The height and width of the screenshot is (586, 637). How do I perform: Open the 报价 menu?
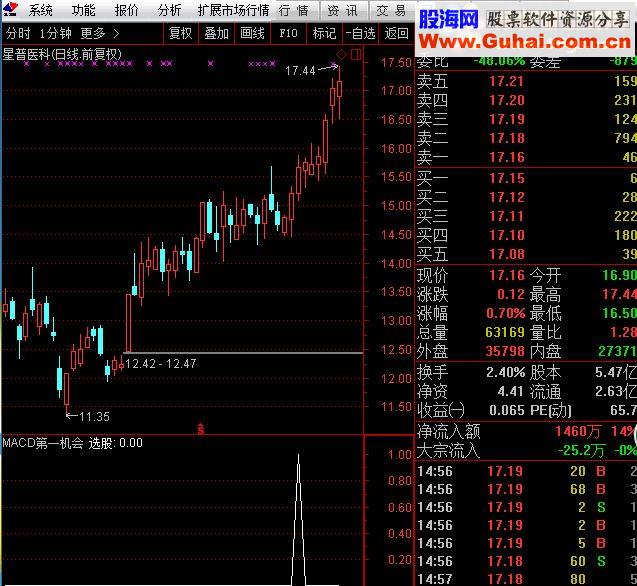(x=126, y=10)
